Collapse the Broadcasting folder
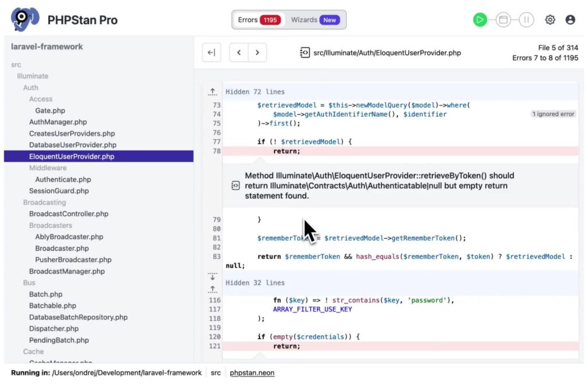This screenshot has height=384, width=588. point(45,202)
